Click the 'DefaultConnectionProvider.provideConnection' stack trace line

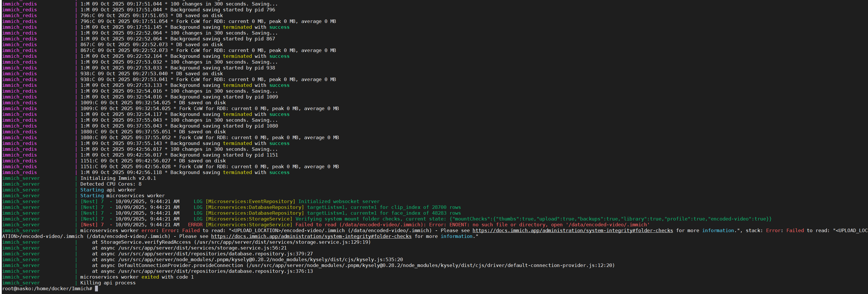(354, 265)
